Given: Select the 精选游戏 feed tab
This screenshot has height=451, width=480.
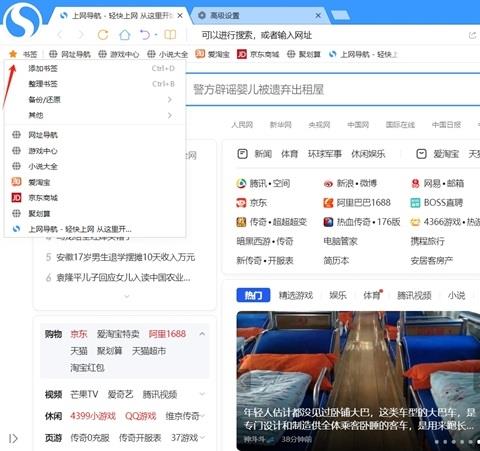Looking at the screenshot, I should pyautogui.click(x=296, y=295).
